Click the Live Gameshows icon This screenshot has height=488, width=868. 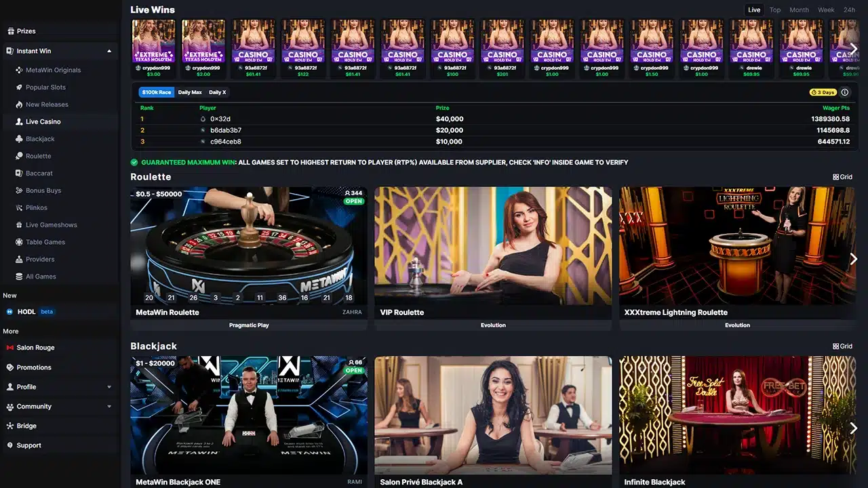coord(20,225)
